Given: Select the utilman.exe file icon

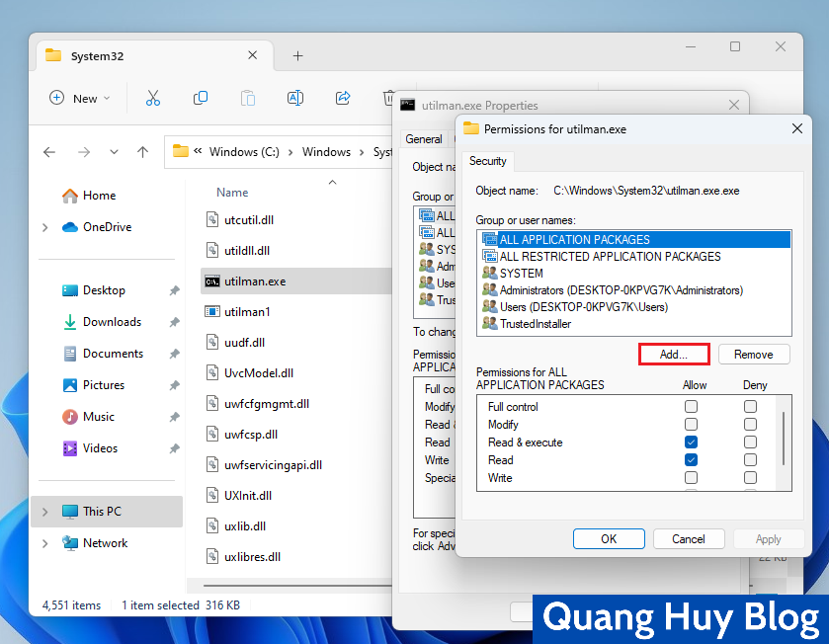Looking at the screenshot, I should pos(212,282).
